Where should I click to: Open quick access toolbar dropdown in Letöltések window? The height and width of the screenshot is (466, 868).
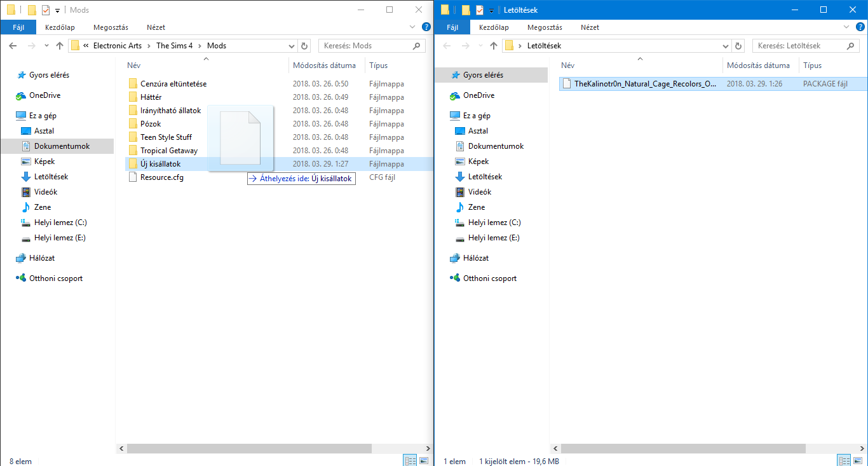click(x=491, y=10)
